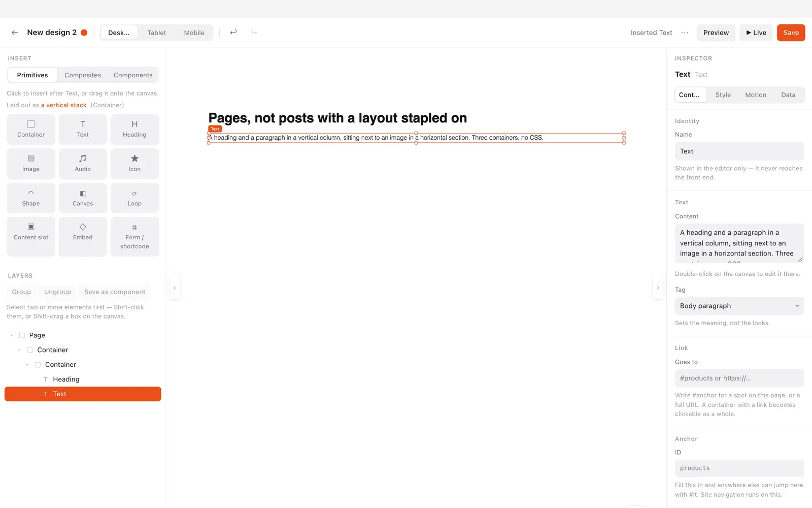Insert a Container primitive
Screen dimensions: 812x508
[31, 129]
